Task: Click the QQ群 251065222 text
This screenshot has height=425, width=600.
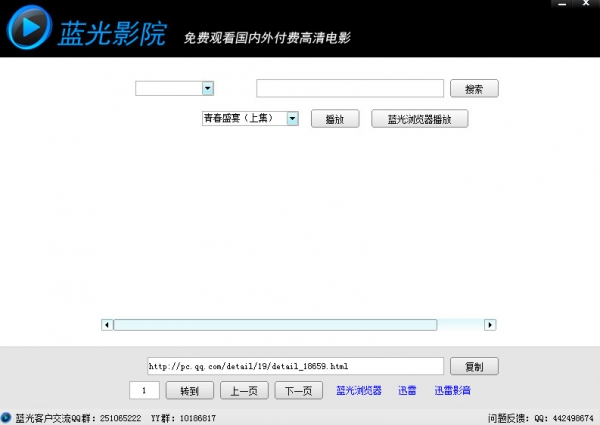Action: pyautogui.click(x=78, y=418)
